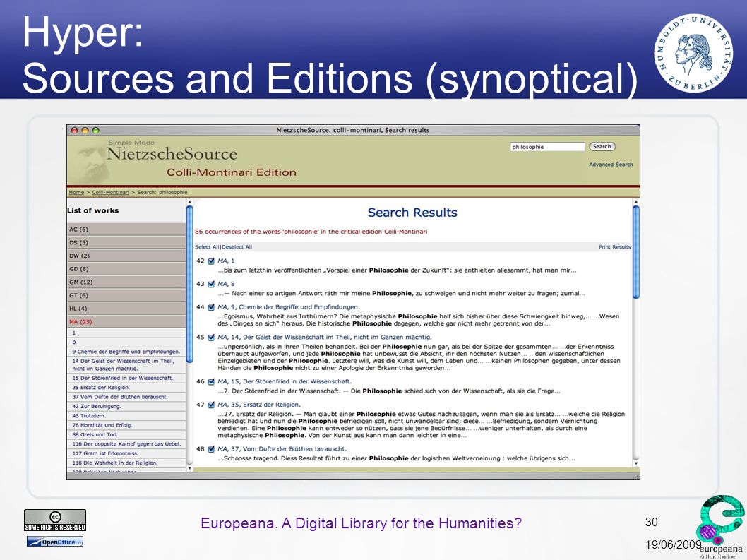Expand the DS (3) work in list
Image resolution: width=747 pixels, height=560 pixels.
point(126,243)
